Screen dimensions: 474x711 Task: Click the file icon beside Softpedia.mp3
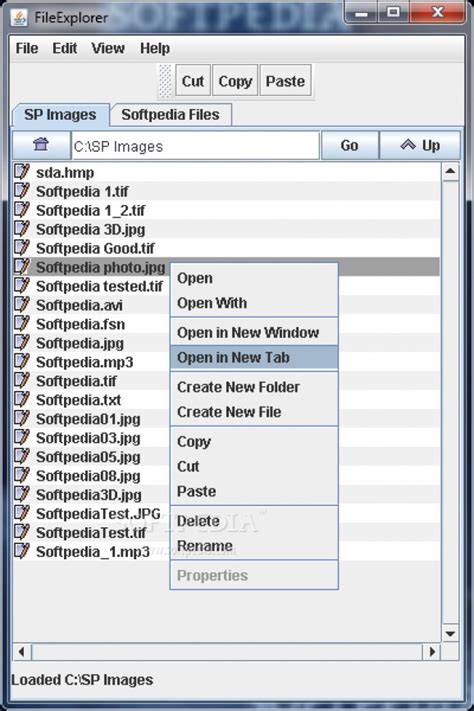pos(22,361)
